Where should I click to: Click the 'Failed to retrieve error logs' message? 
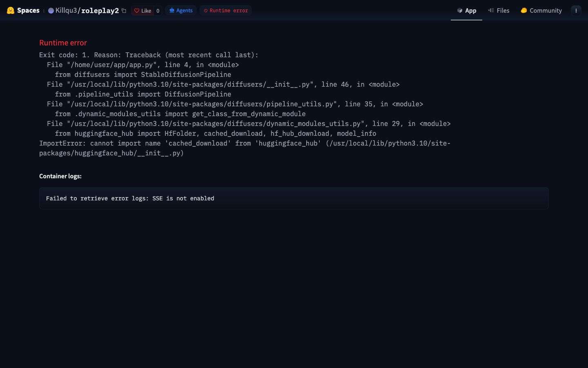(x=130, y=198)
